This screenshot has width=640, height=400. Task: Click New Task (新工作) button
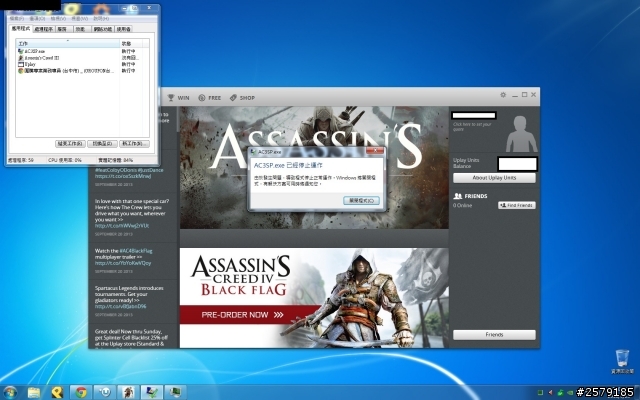pyautogui.click(x=134, y=144)
